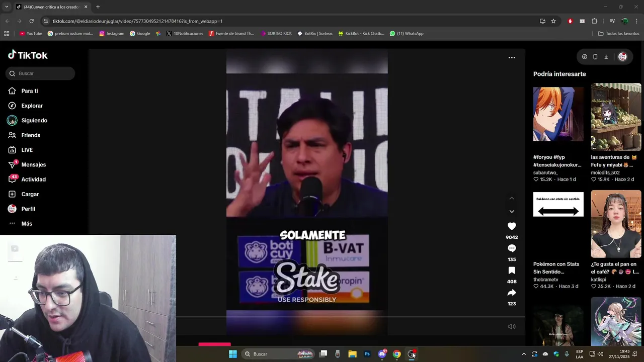Click the TikTok coins icon in top pill
The image size is (644, 362).
click(584, 57)
